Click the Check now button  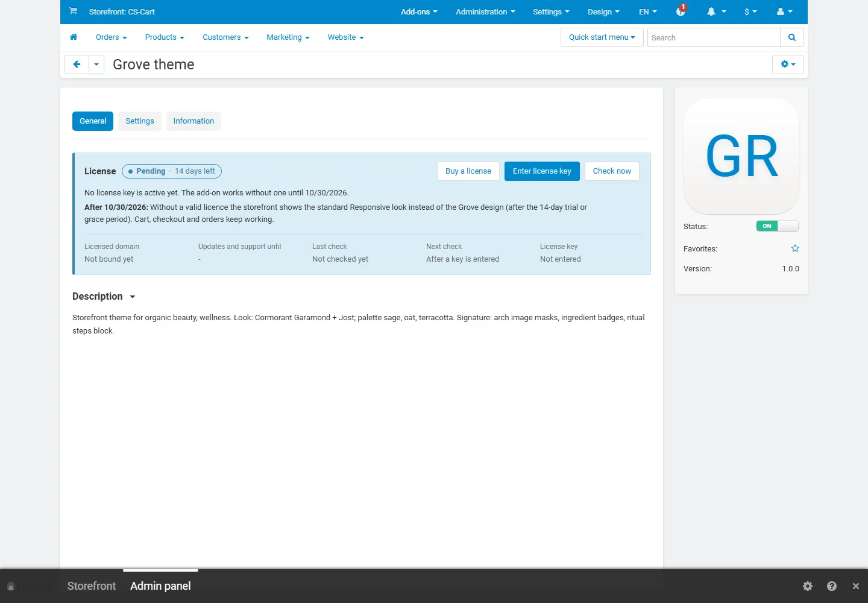coord(612,171)
